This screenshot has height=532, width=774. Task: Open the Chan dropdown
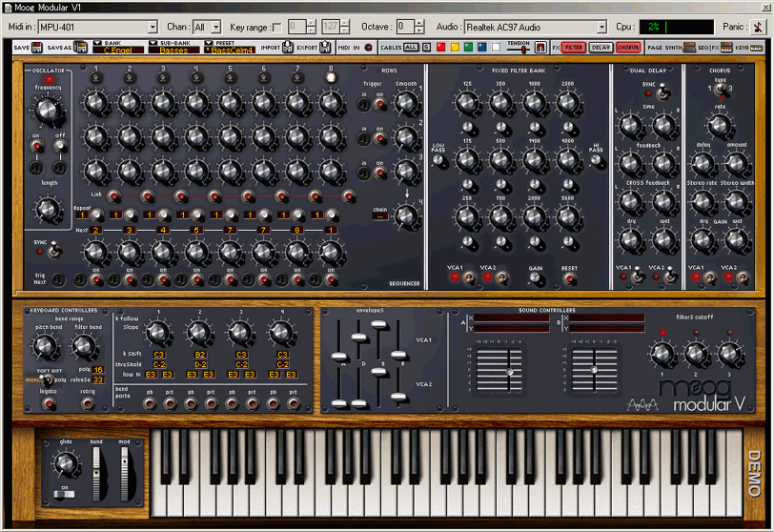point(216,27)
